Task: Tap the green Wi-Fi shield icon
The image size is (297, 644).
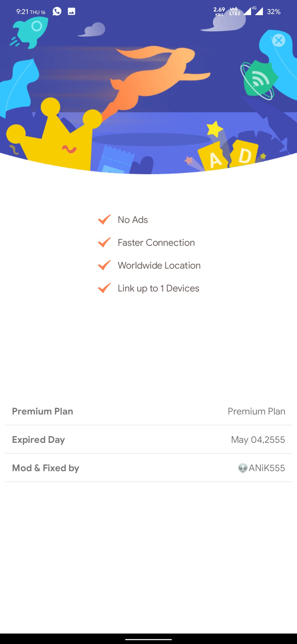Action: 258,80
